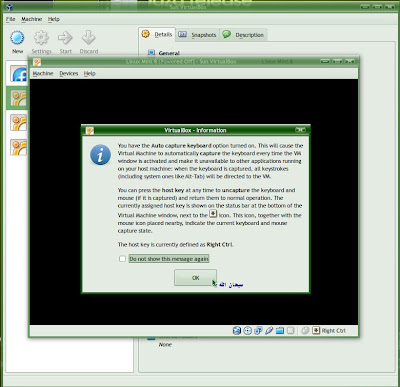Click the Details tab gear icon
Screen dimensions: 400x387
(x=146, y=34)
